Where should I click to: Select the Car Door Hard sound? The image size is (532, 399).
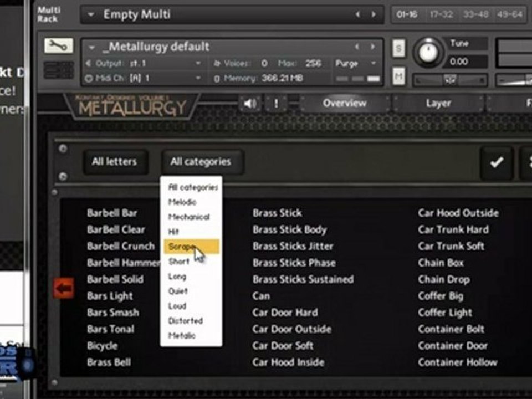(x=285, y=313)
